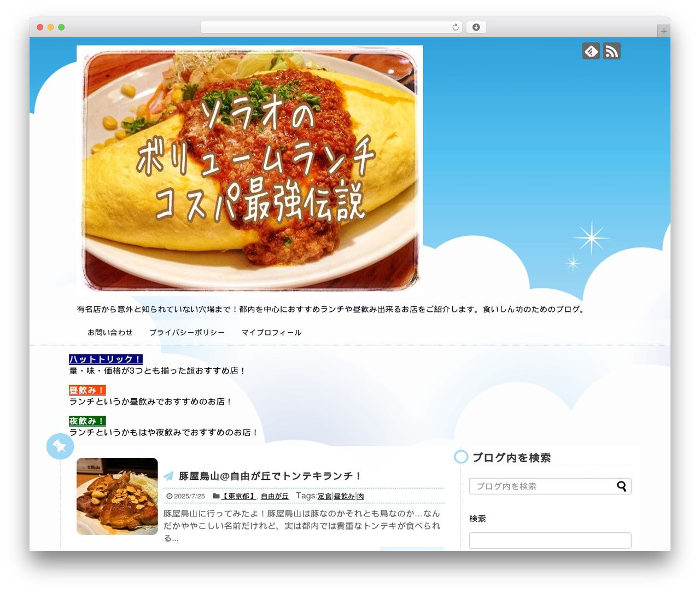Reload the page using the refresh icon

(456, 27)
